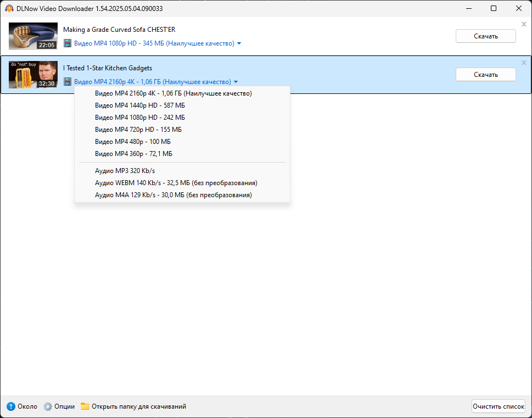Collapse the format dropdown arrow for Kitchen Gadgets

236,82
